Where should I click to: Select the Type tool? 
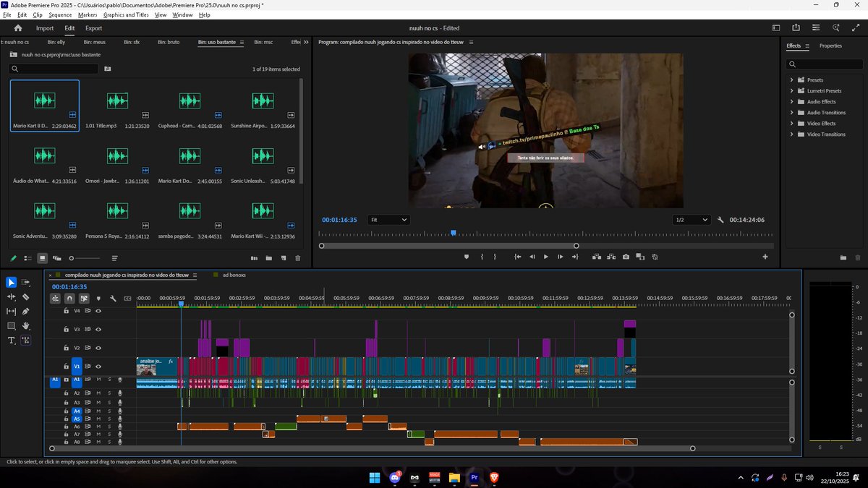pyautogui.click(x=11, y=341)
